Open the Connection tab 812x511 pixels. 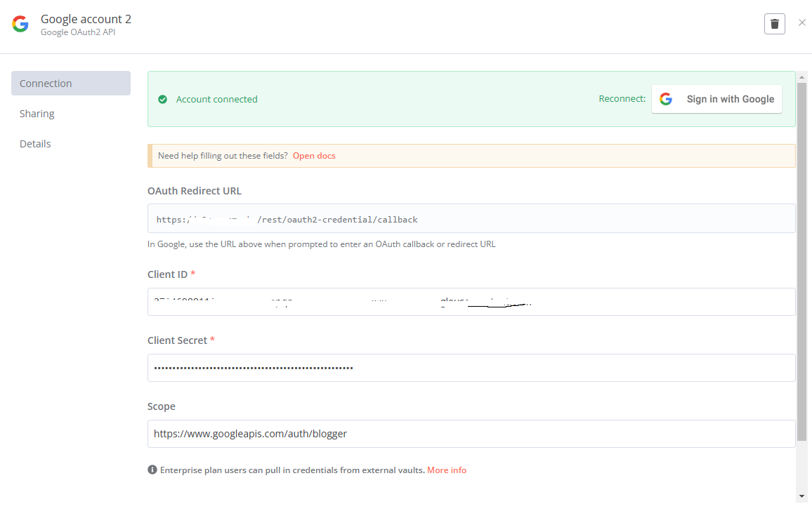(x=71, y=84)
